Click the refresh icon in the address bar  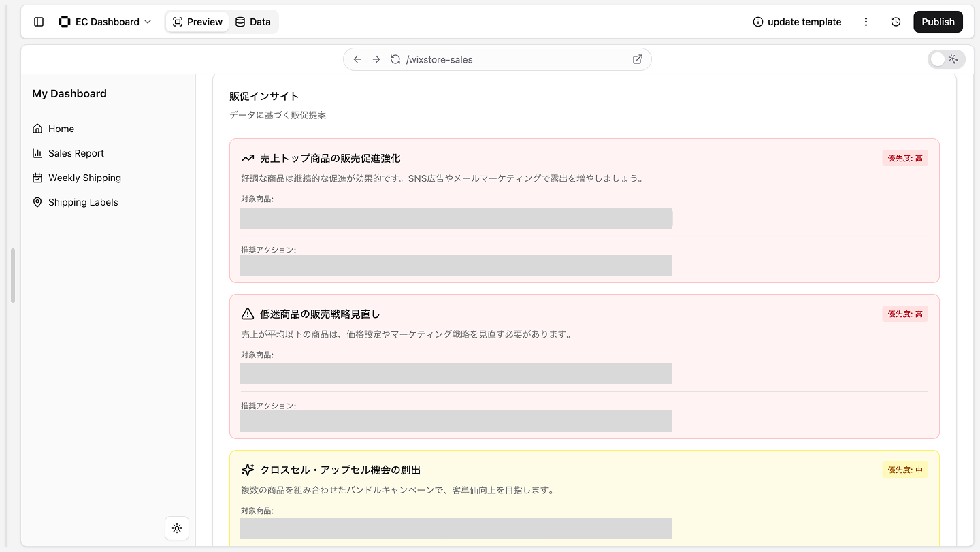395,59
